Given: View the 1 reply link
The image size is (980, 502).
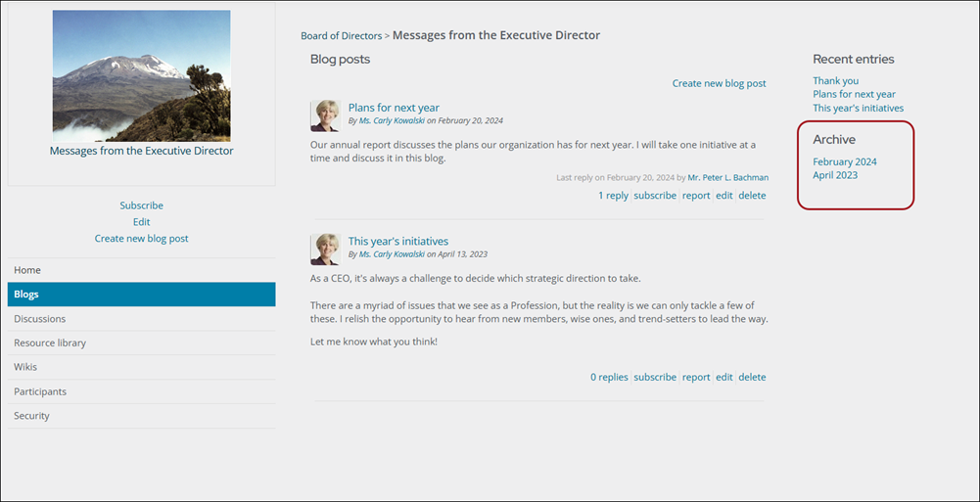Looking at the screenshot, I should coord(613,196).
